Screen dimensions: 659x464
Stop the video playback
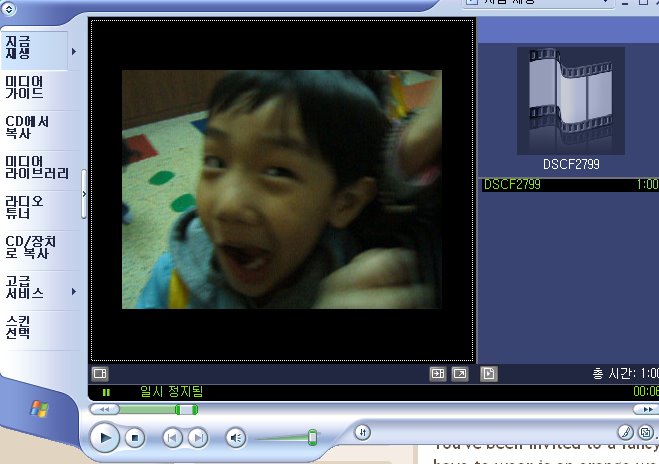(x=135, y=437)
